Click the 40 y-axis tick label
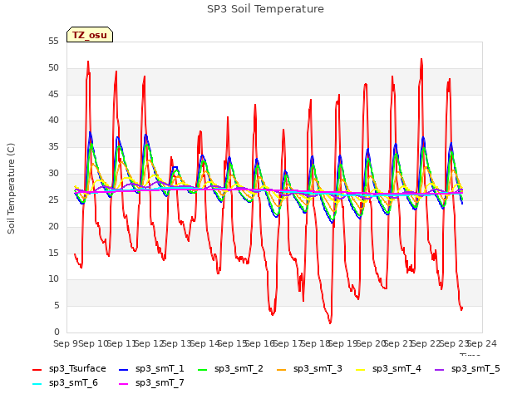The height and width of the screenshot is (399, 532). point(53,121)
